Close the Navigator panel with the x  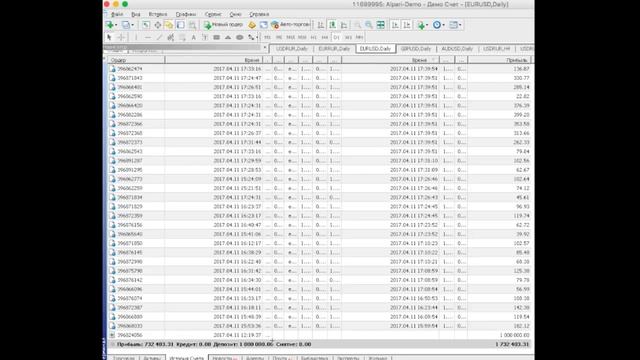(x=264, y=48)
